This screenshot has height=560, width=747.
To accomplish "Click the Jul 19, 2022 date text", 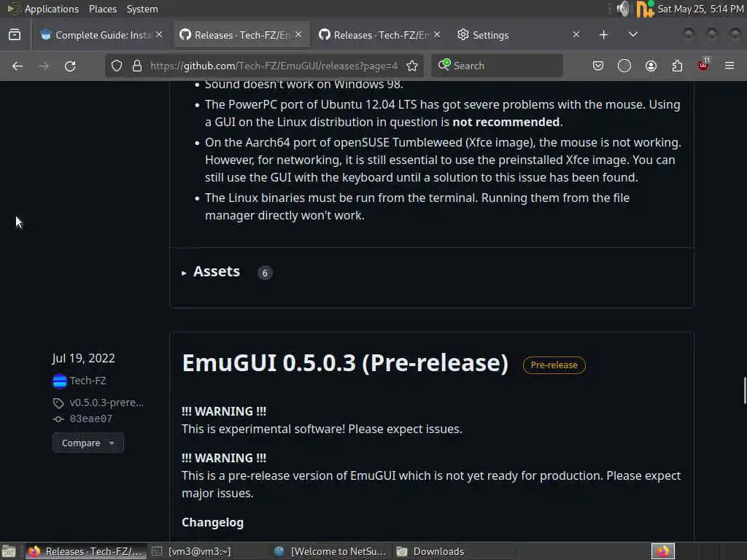I will (x=83, y=358).
